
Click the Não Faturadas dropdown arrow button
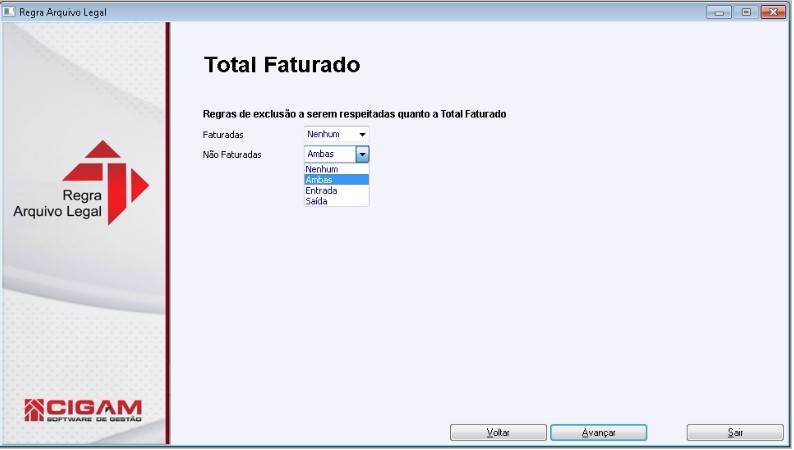point(362,154)
